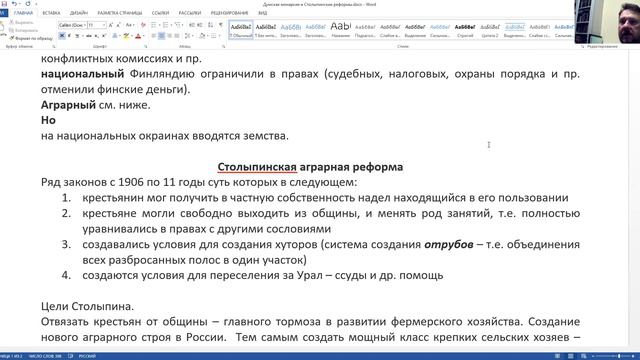Open the font name dropdown
Image resolution: width=640 pixels, height=360 pixels.
84,25
